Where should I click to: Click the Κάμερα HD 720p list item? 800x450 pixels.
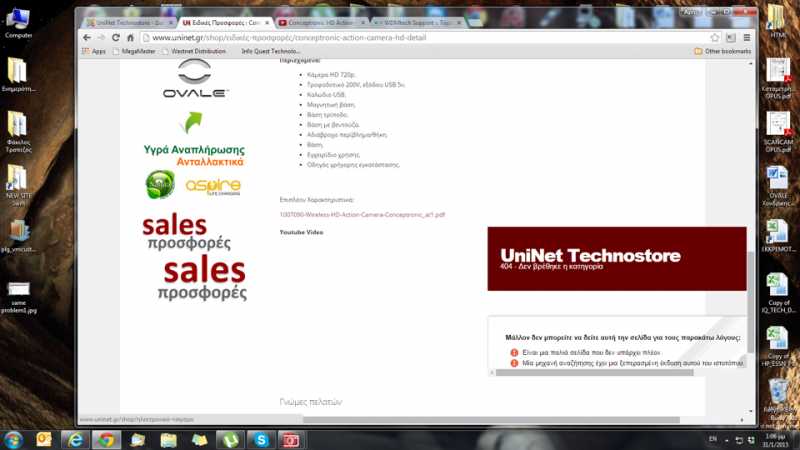[331, 75]
